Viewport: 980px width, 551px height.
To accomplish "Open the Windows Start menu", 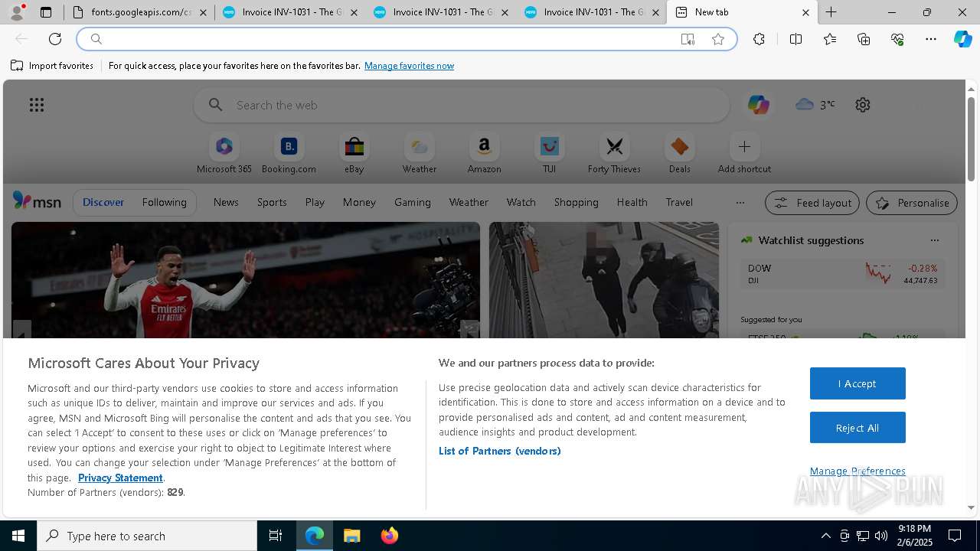I will pyautogui.click(x=18, y=536).
